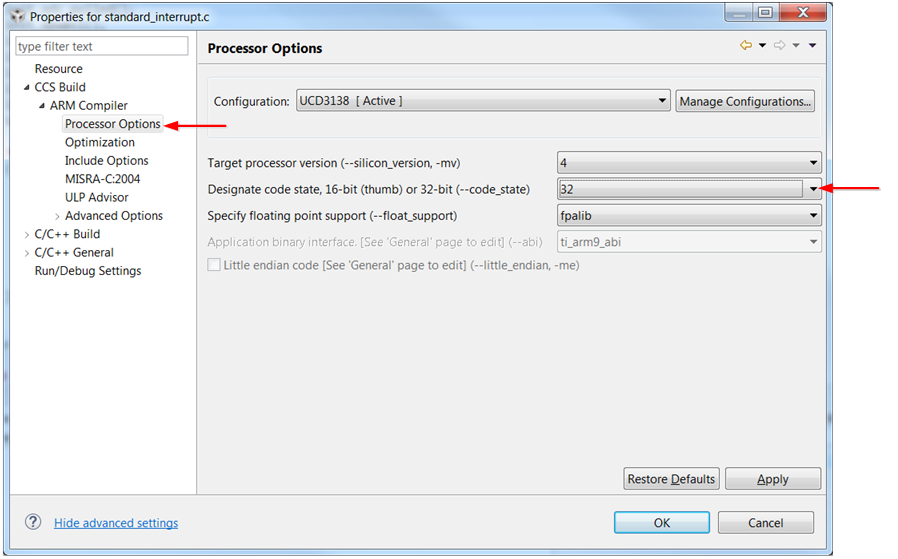Open the code state dropdown set to 32
This screenshot has width=898, height=559.
click(689, 189)
